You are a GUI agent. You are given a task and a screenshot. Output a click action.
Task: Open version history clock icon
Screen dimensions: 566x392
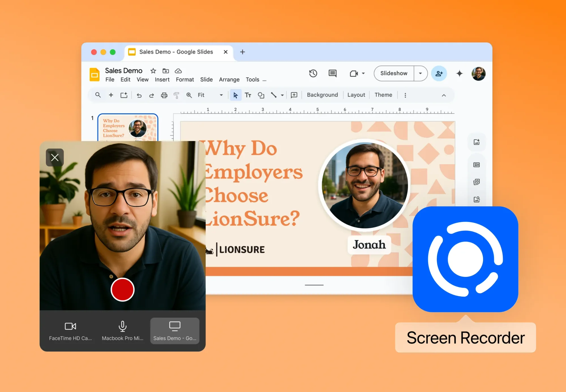(313, 74)
